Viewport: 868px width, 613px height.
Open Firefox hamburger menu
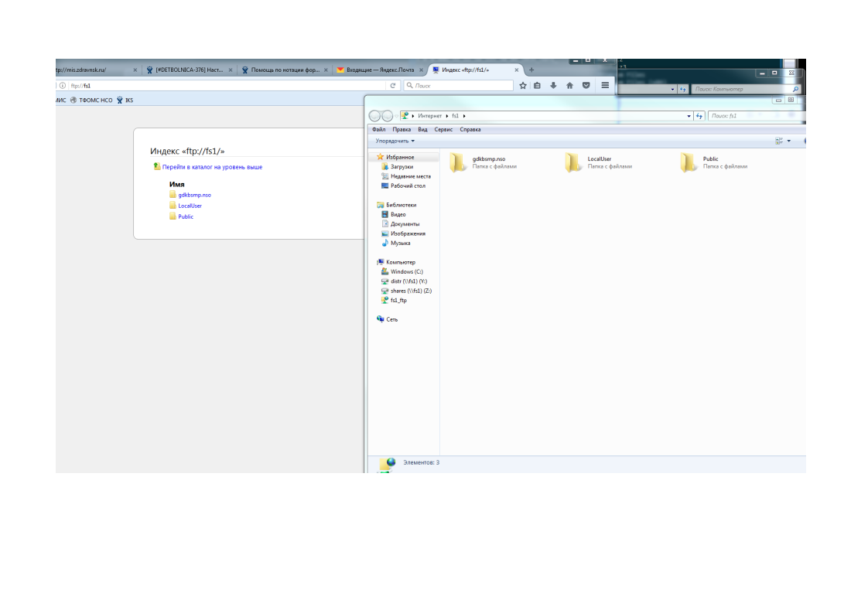pos(605,86)
